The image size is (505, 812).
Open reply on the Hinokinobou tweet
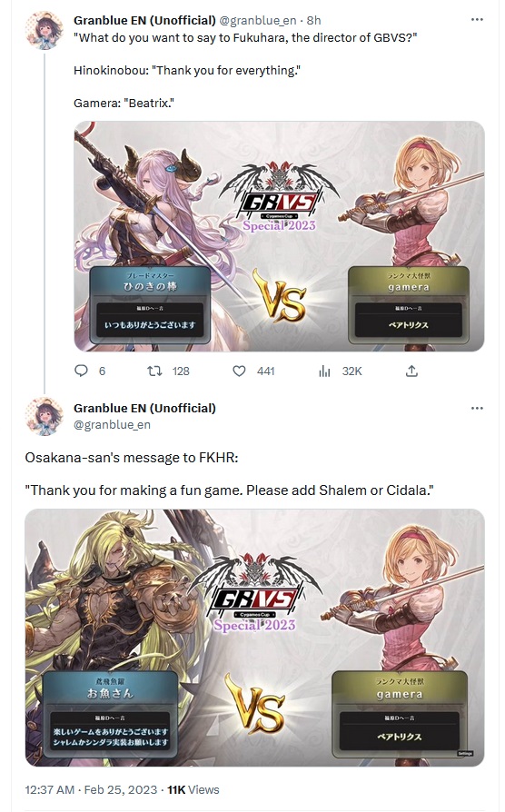[x=82, y=371]
